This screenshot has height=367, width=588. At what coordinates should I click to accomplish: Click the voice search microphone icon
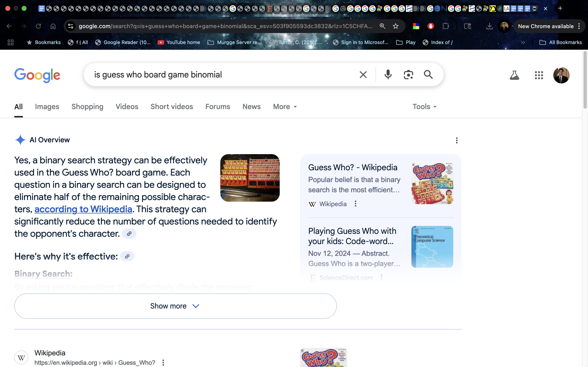point(388,74)
